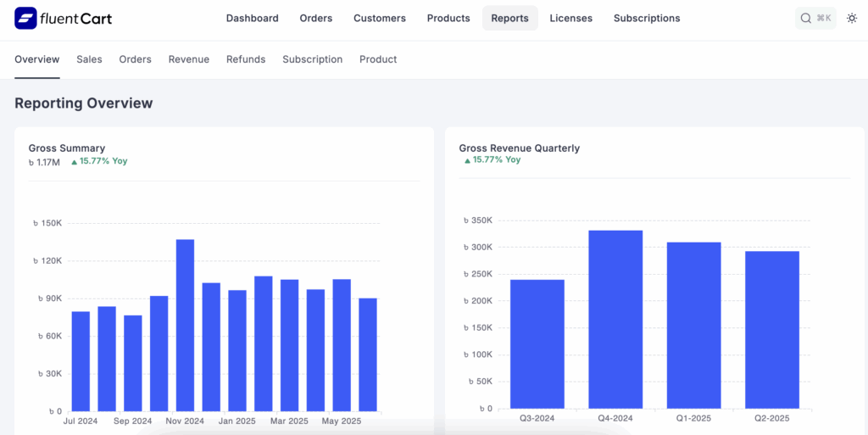Click the Q4-2024 bar in quarterly chart

pyautogui.click(x=615, y=321)
